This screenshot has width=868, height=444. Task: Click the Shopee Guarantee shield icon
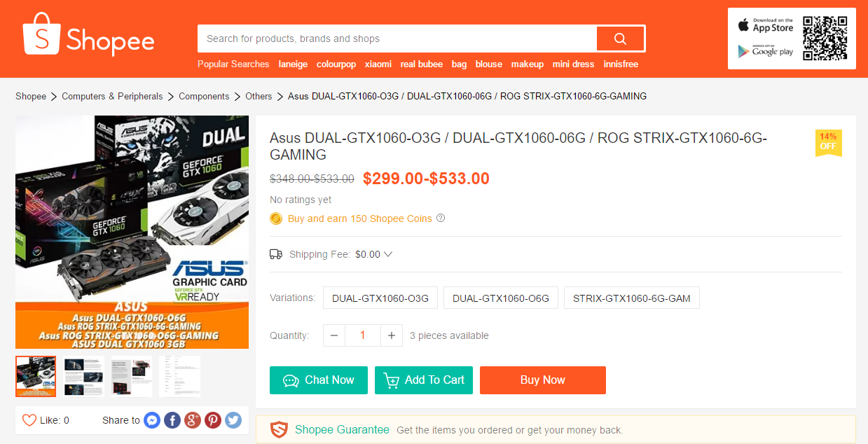click(x=278, y=429)
